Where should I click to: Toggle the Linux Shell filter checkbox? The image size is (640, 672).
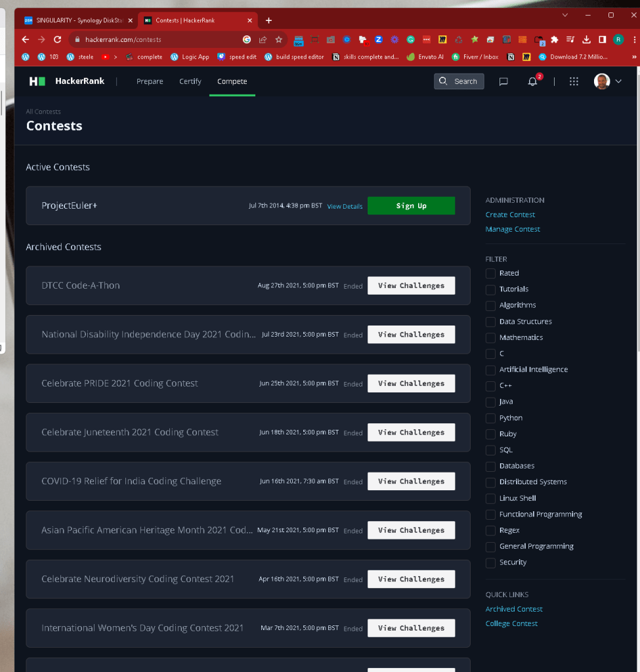tap(490, 499)
